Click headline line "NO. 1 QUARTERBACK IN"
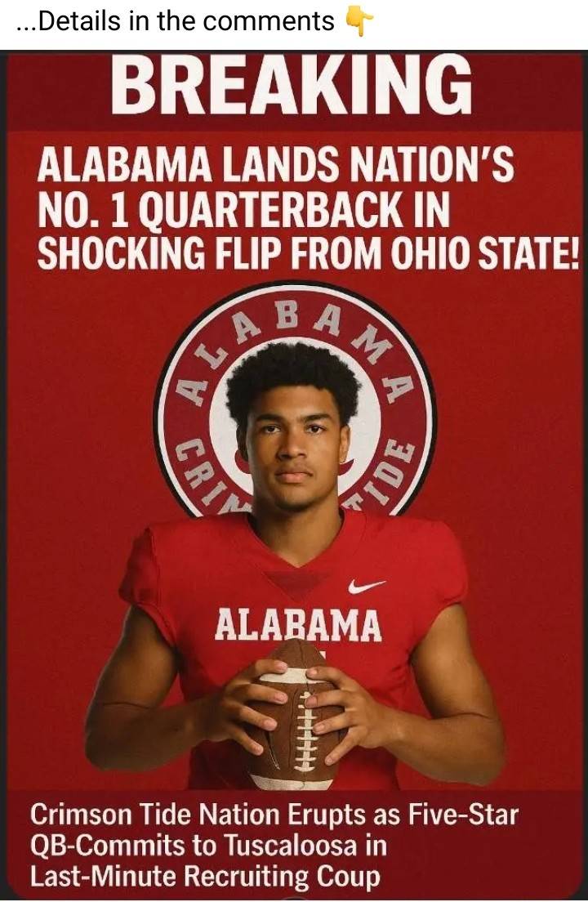Image resolution: width=588 pixels, height=902 pixels. point(243,211)
